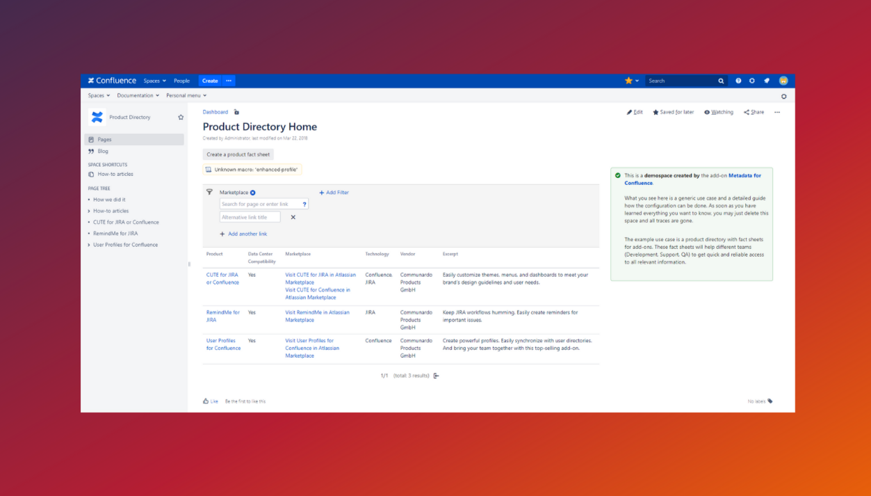Open the Spaces dropdown in blue header
This screenshot has width=871, height=496.
coord(154,81)
